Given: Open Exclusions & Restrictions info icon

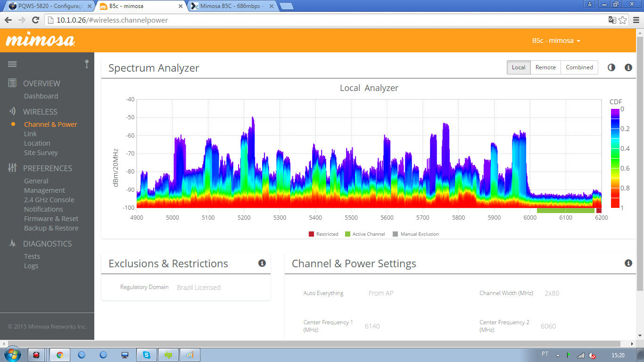Looking at the screenshot, I should tap(262, 263).
